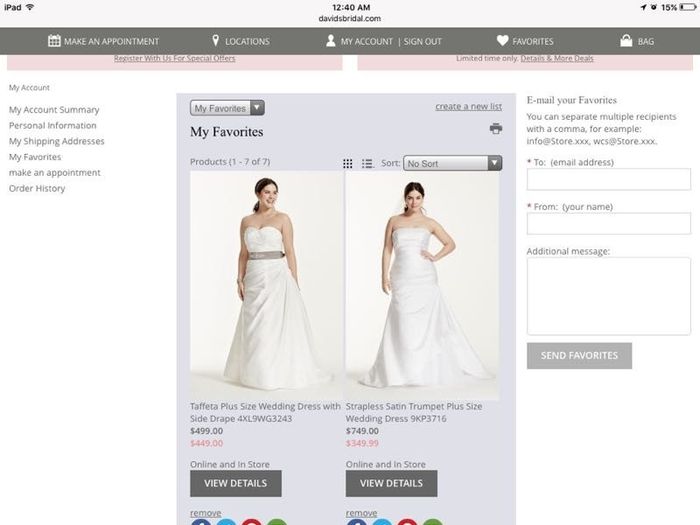Click the location pin icon
The height and width of the screenshot is (525, 700).
(215, 41)
